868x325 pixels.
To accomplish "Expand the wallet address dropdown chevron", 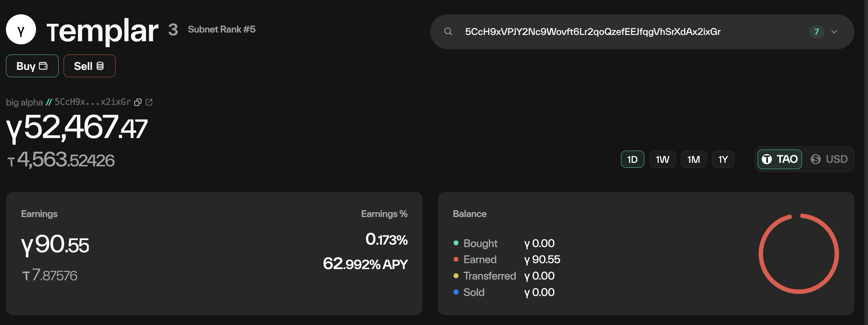I will point(834,32).
